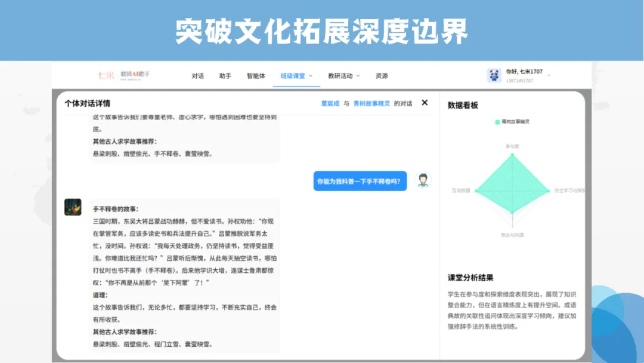Click the radar chart 互动质量 point

tap(476, 190)
